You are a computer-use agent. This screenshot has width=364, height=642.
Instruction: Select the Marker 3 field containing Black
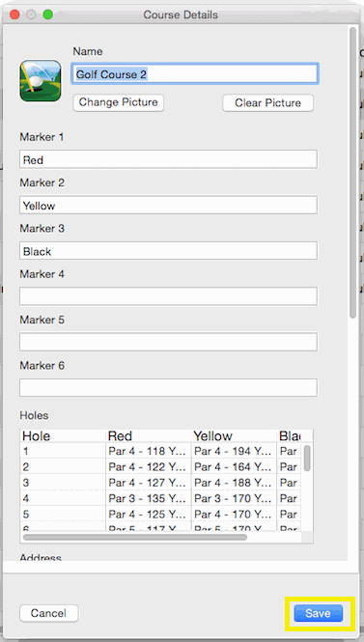coord(168,251)
